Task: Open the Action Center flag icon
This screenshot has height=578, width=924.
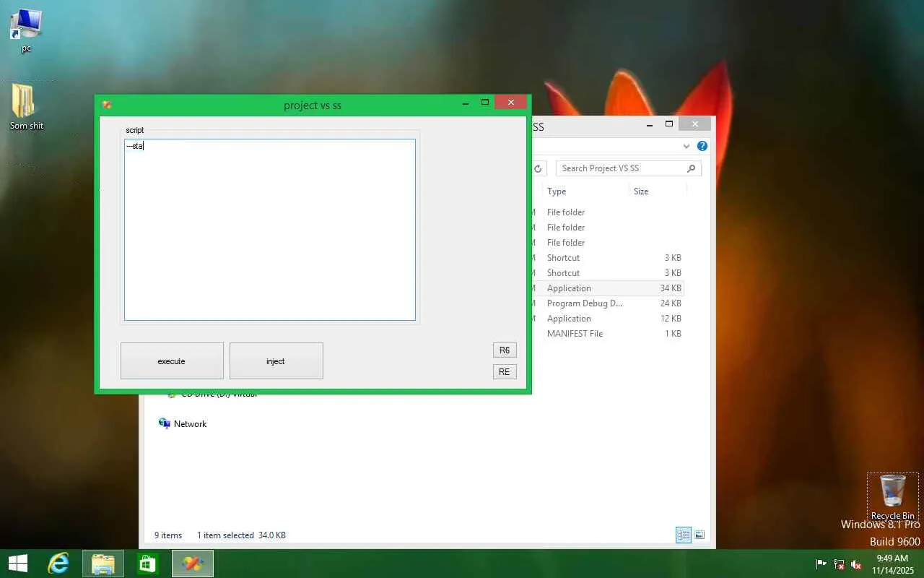Action: click(821, 564)
